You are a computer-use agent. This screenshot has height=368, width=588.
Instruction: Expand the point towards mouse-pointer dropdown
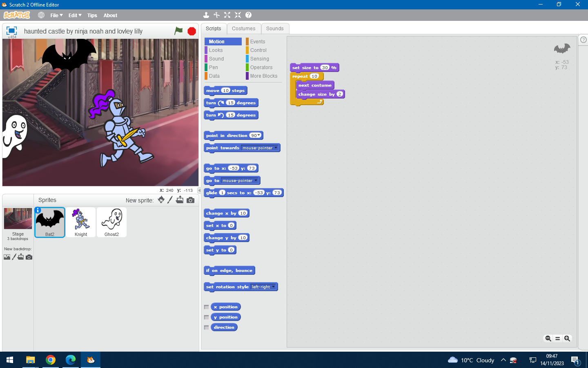coord(276,148)
